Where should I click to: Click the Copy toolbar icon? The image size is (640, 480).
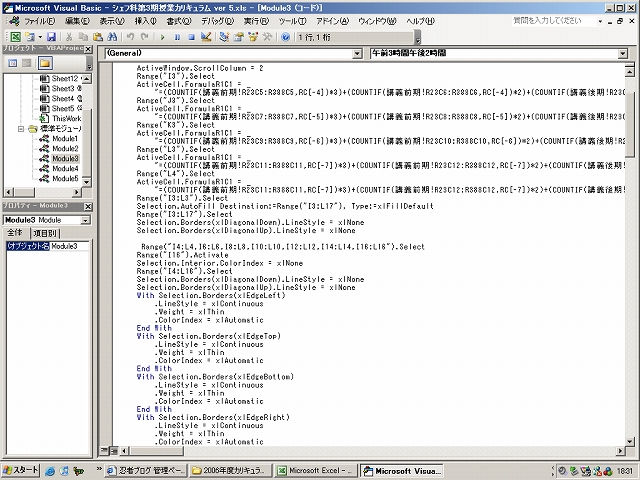tap(83, 37)
